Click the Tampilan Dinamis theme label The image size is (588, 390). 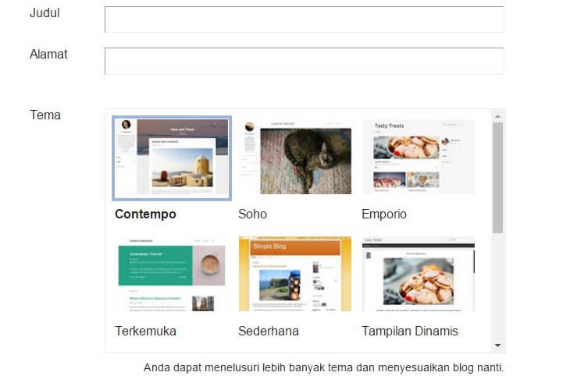410,331
